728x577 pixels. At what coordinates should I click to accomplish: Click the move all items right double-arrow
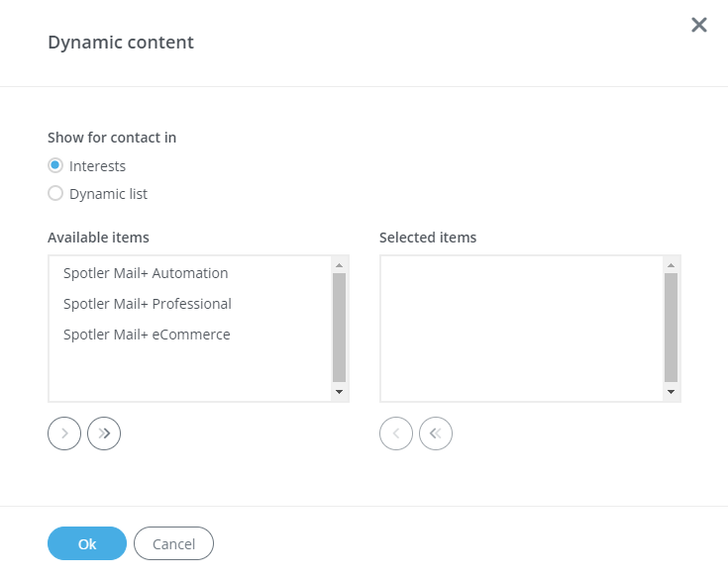(104, 433)
